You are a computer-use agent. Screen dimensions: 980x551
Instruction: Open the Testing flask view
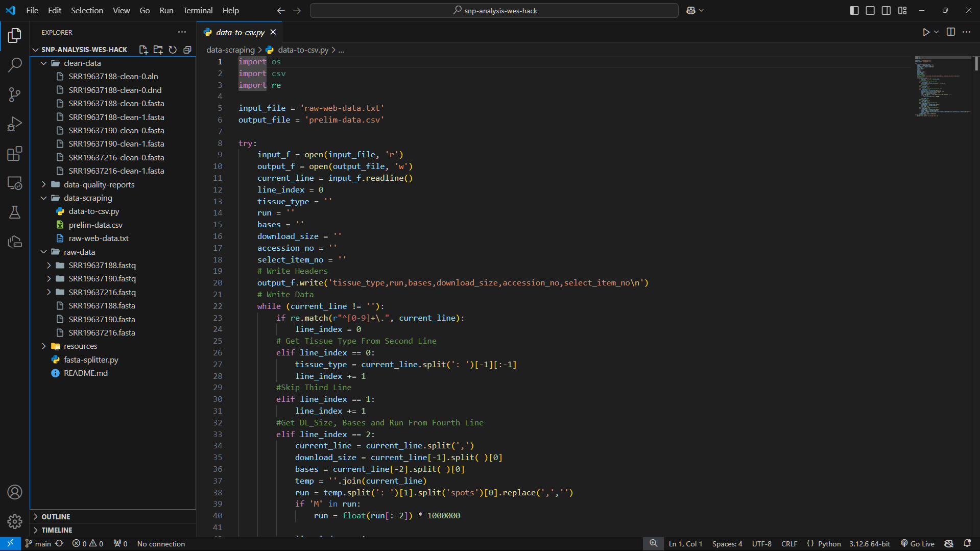click(x=15, y=212)
